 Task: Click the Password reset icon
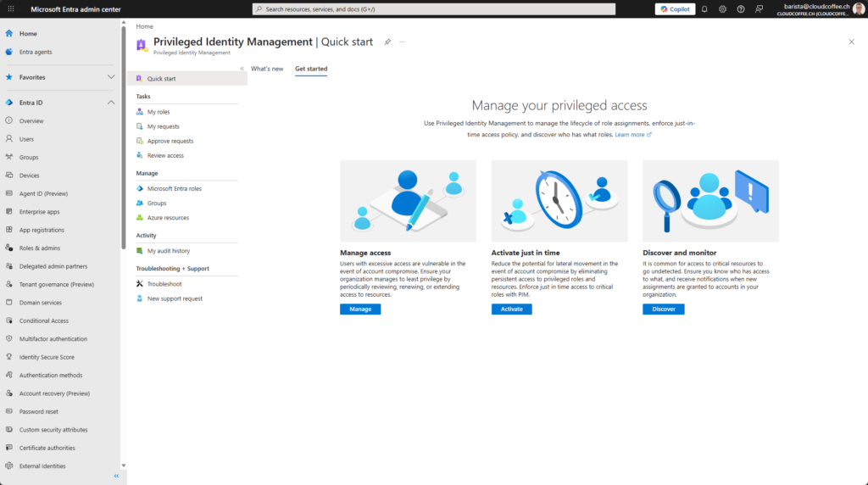coord(8,411)
